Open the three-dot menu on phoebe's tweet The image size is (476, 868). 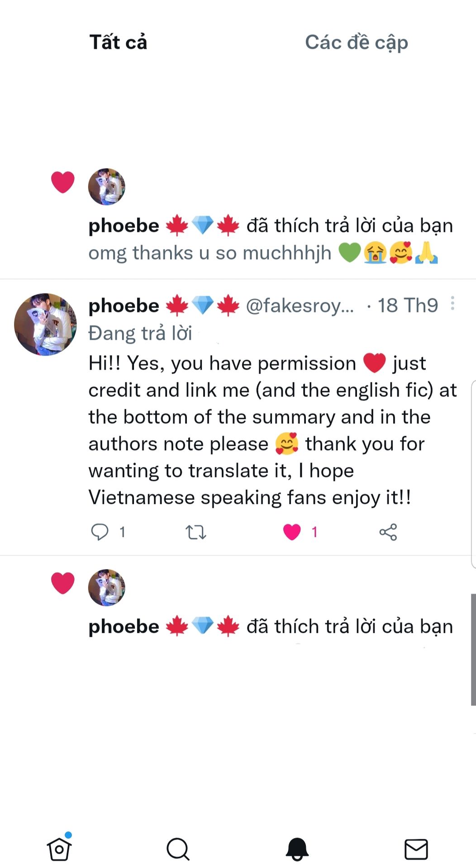tap(452, 303)
